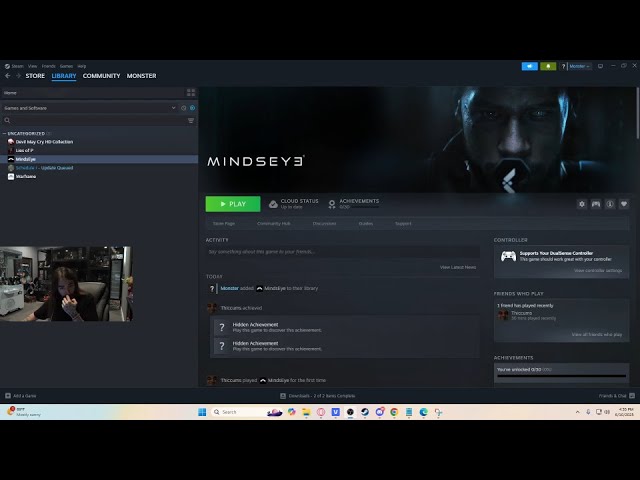Viewport: 640px width, 480px height.
Task: Open the Store Page link
Action: point(224,224)
